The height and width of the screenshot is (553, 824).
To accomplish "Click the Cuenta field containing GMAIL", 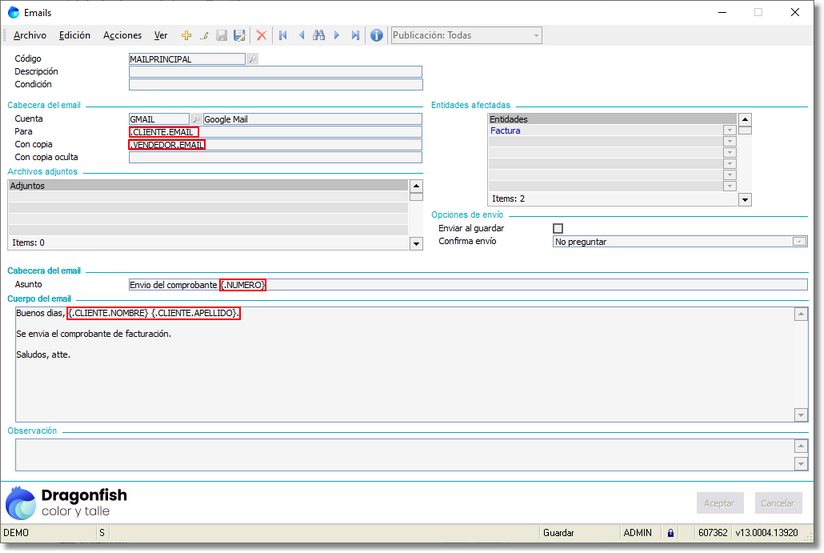I will pyautogui.click(x=159, y=119).
